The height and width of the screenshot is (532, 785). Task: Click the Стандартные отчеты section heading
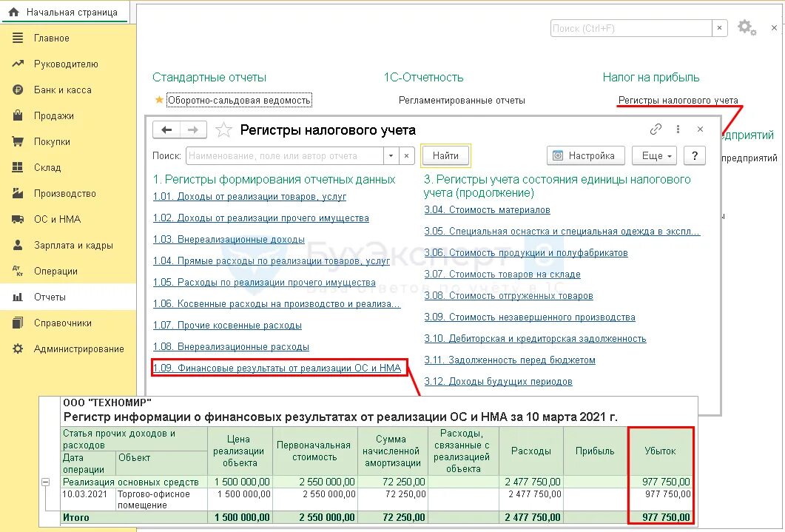pyautogui.click(x=209, y=77)
